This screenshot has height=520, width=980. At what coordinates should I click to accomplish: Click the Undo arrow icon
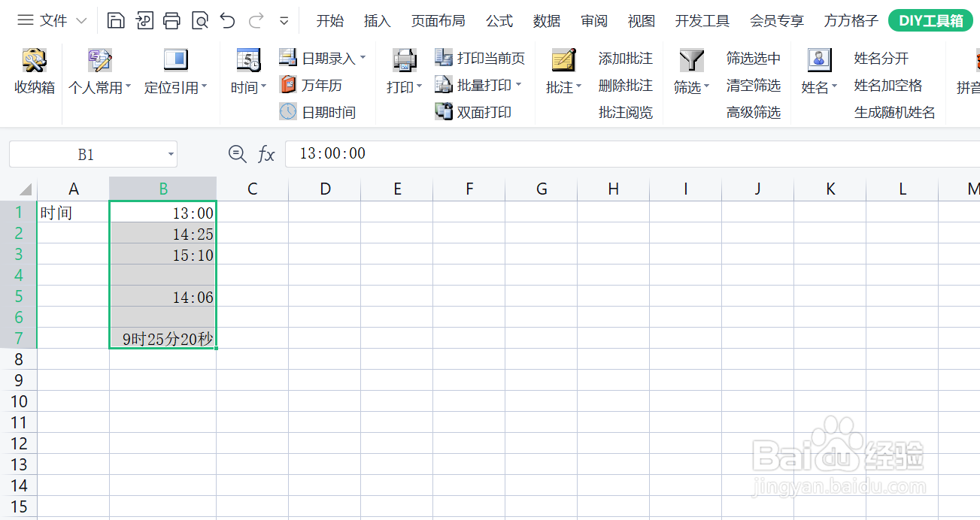pyautogui.click(x=227, y=20)
